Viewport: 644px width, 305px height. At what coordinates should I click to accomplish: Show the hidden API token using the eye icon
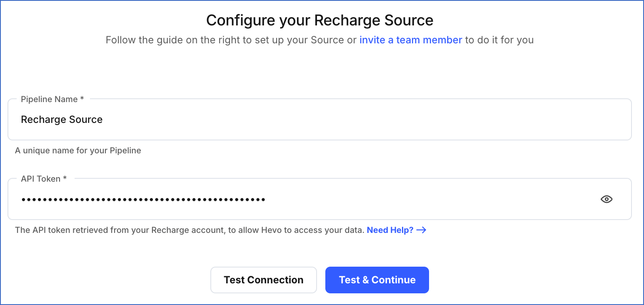coord(607,199)
